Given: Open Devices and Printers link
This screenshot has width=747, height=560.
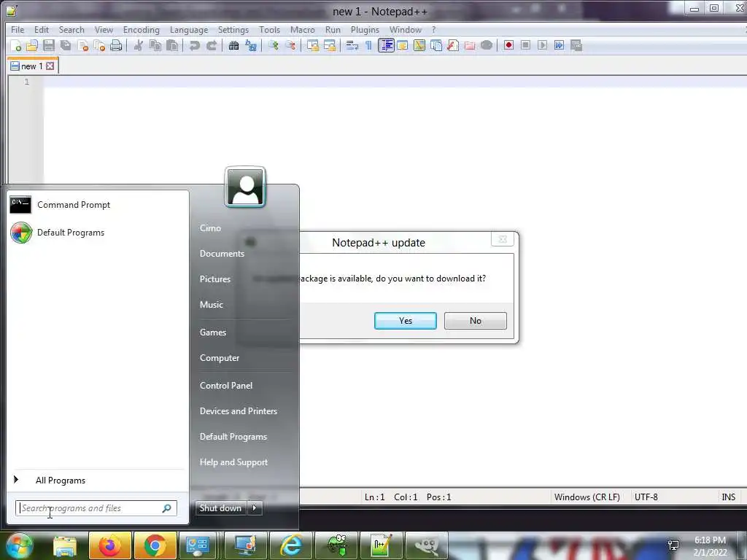Looking at the screenshot, I should (x=239, y=411).
